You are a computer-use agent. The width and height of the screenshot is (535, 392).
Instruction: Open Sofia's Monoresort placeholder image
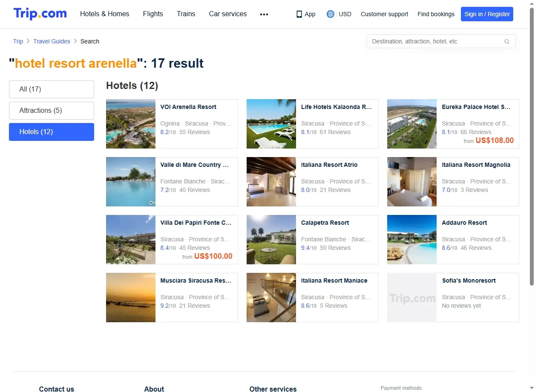(x=412, y=298)
